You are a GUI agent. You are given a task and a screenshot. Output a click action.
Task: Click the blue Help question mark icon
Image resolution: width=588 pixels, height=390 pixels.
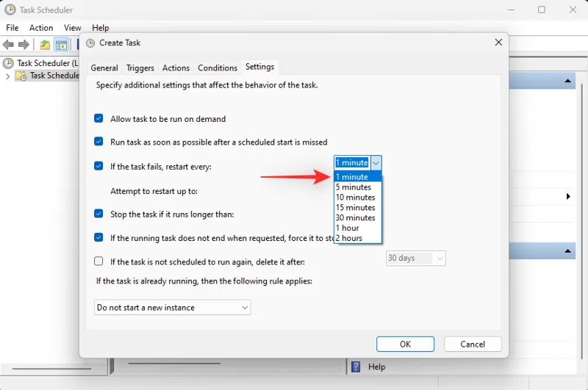pos(356,366)
